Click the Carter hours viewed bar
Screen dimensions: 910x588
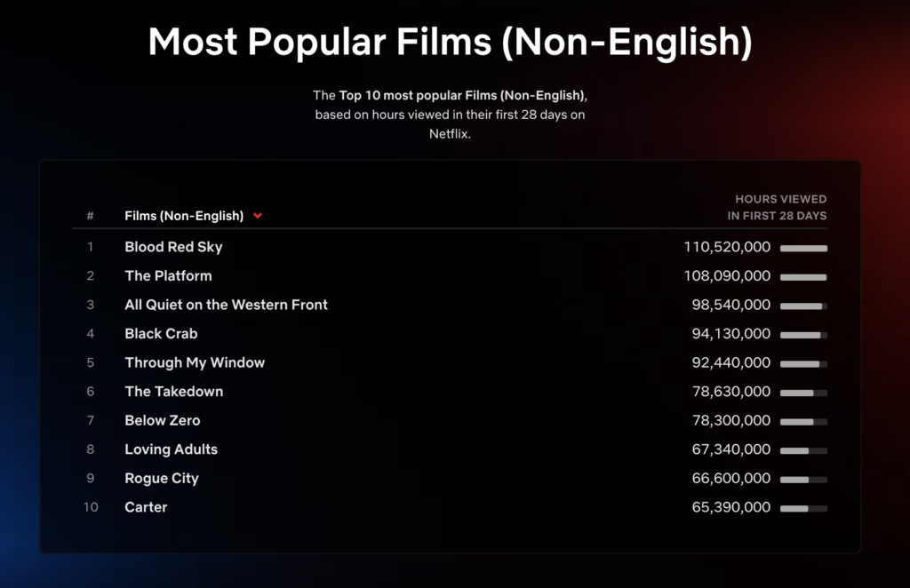(803, 508)
